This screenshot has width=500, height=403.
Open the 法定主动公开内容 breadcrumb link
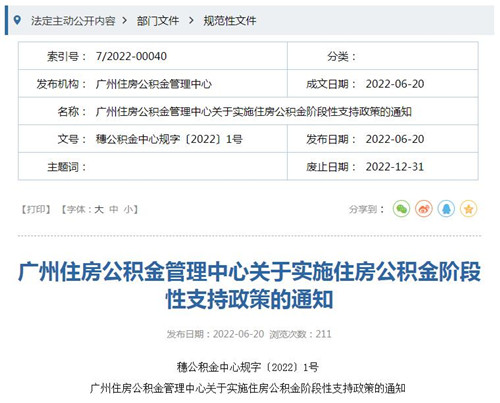click(x=73, y=21)
